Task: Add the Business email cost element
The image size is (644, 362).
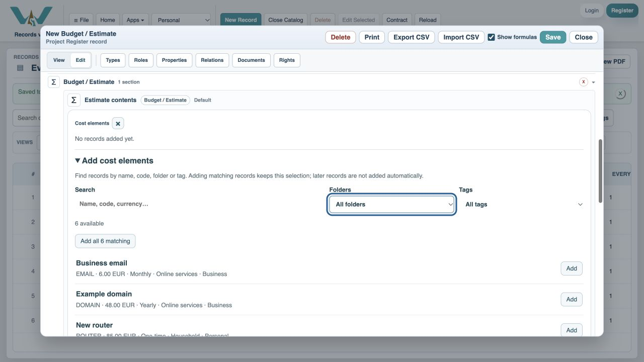Action: coord(572,268)
